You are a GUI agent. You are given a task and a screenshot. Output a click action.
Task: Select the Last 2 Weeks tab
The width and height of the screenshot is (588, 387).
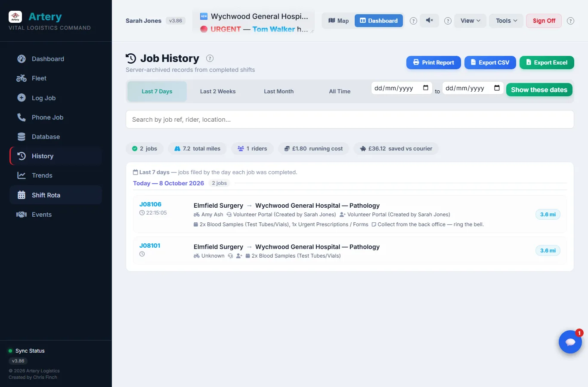point(218,92)
